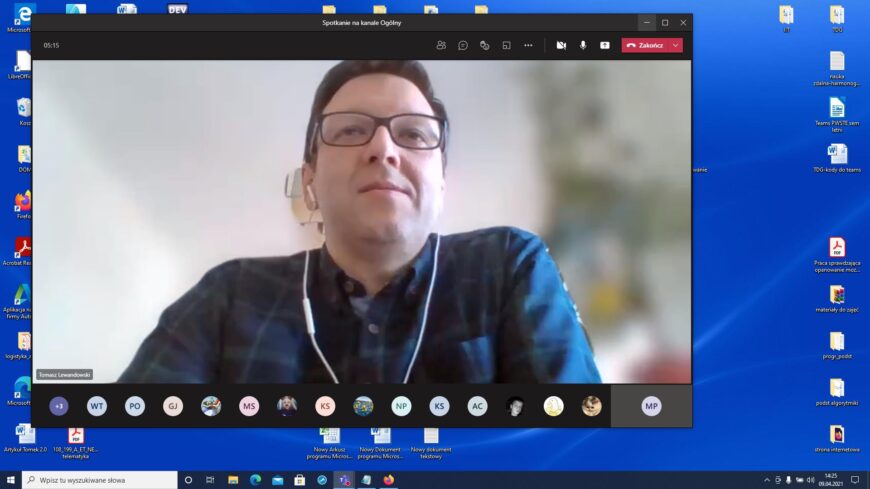Open Teams PWSTE sem letni desktop file
Image resolution: width=870 pixels, height=489 pixels.
[x=837, y=114]
